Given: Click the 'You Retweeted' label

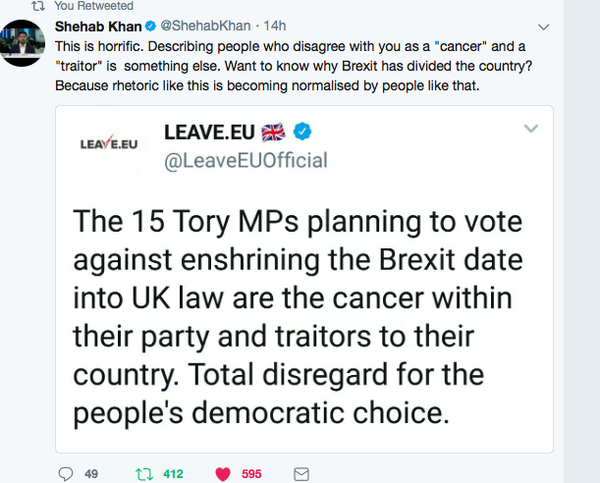Looking at the screenshot, I should (93, 6).
